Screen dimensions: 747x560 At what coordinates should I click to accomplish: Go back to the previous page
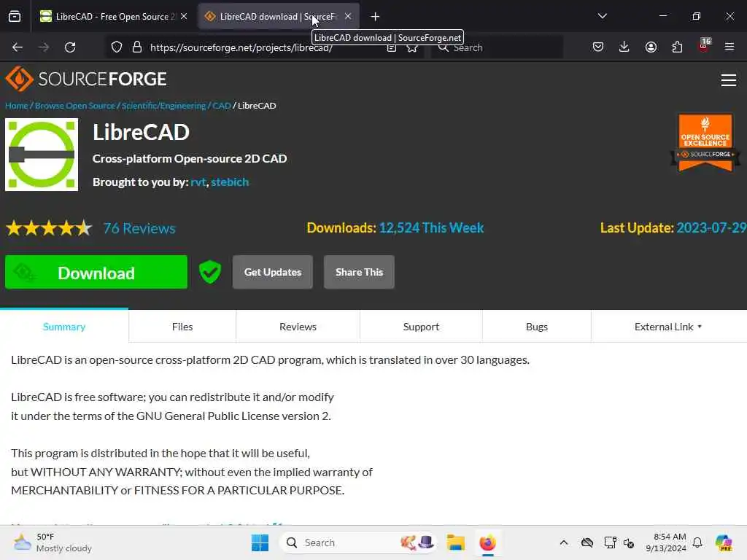coord(18,47)
